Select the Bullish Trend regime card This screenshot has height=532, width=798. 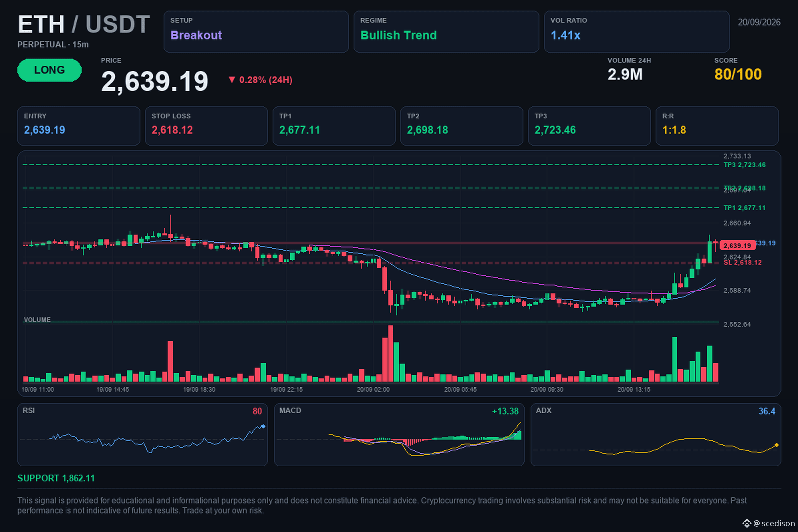coord(446,32)
